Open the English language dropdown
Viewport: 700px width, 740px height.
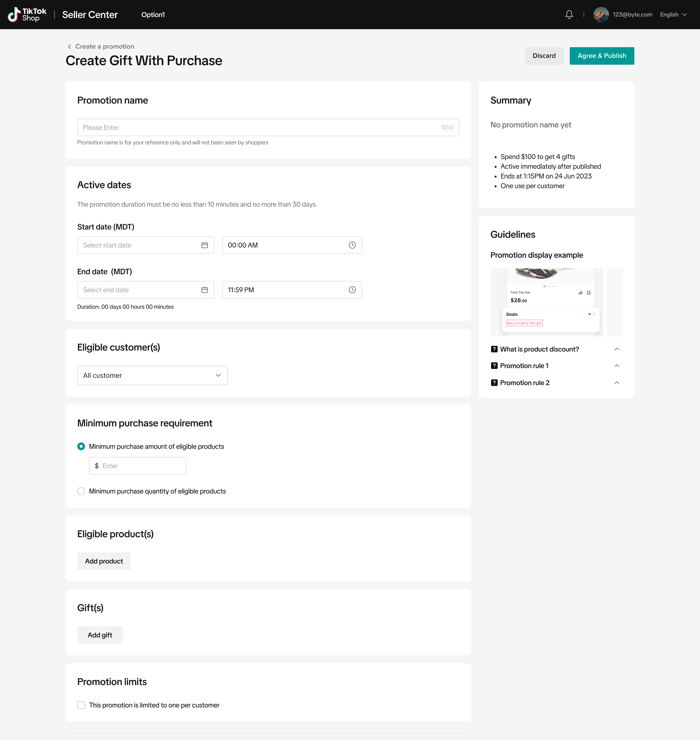673,15
